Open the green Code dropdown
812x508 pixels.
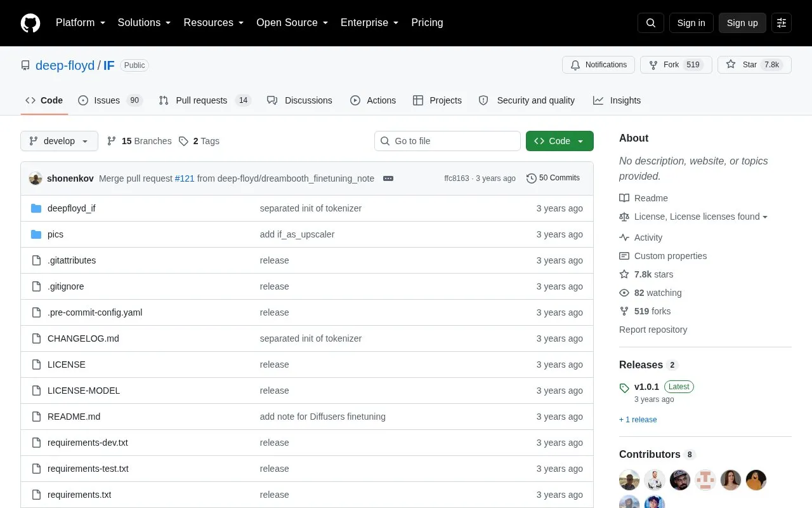point(560,141)
